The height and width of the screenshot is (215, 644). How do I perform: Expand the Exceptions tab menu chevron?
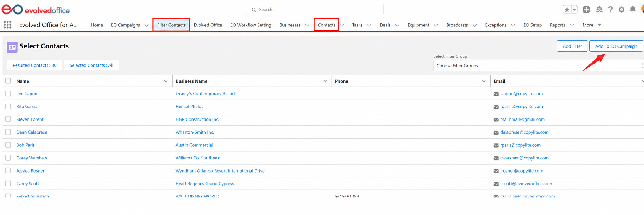513,25
